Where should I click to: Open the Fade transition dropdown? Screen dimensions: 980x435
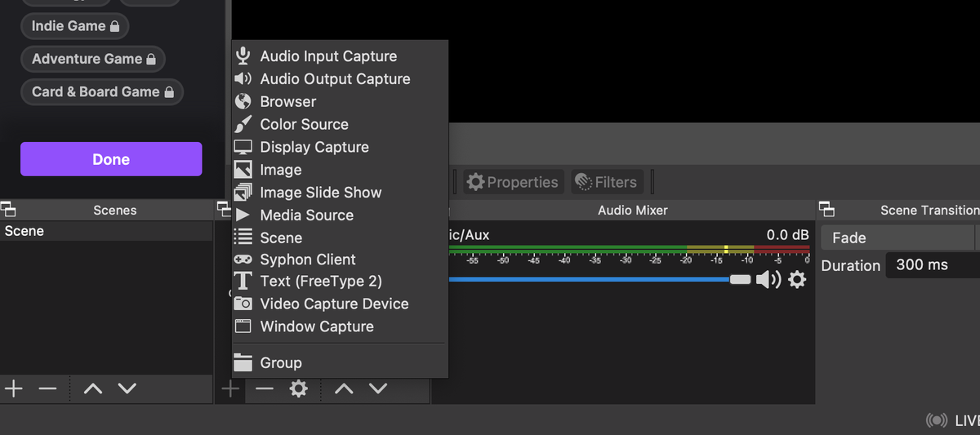[x=898, y=238]
